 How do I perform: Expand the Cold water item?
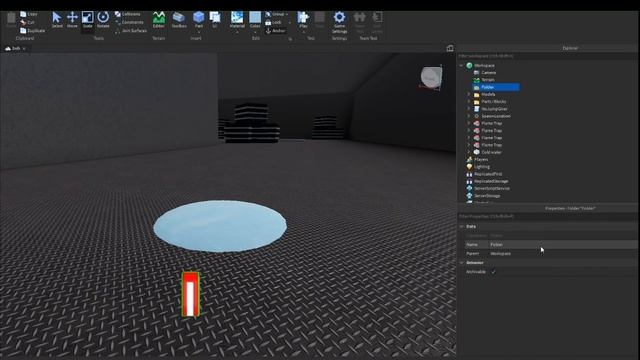[x=469, y=152]
